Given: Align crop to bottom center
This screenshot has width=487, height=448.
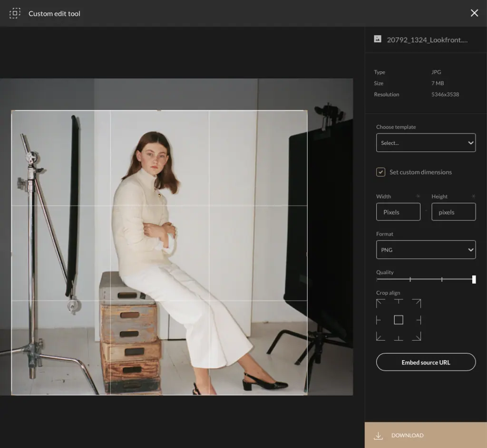Looking at the screenshot, I should click(x=399, y=337).
